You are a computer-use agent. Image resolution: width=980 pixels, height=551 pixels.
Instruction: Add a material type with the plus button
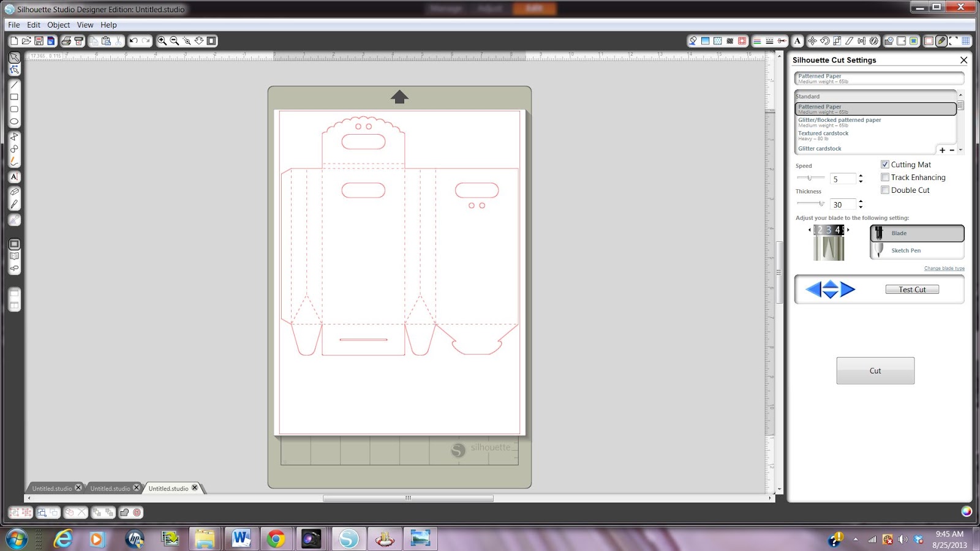942,150
